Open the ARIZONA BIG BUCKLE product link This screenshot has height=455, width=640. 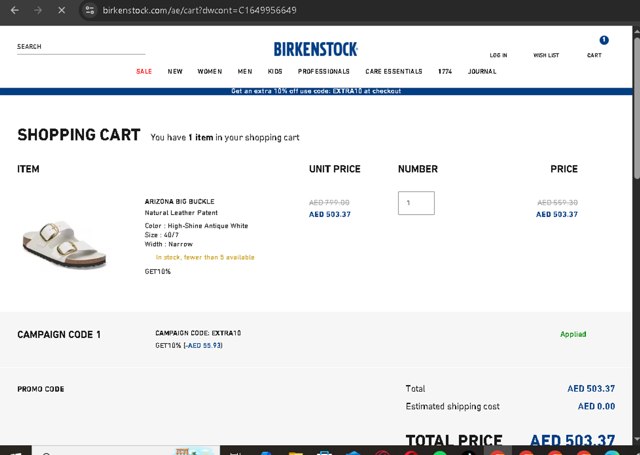coord(179,202)
